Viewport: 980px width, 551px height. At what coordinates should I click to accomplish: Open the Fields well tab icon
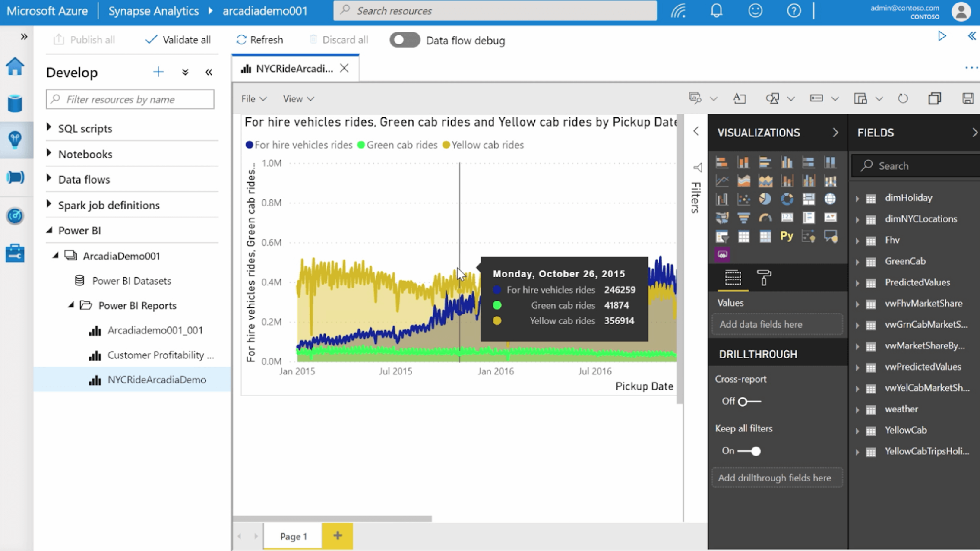coord(733,278)
